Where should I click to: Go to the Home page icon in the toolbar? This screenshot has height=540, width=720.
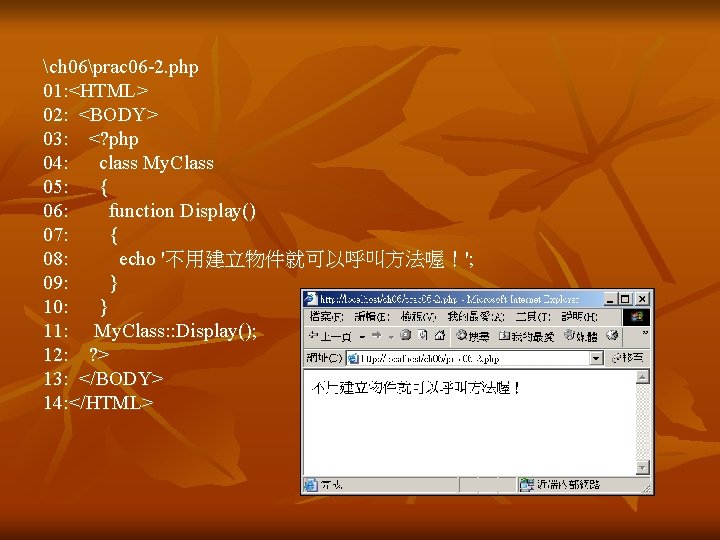click(440, 335)
